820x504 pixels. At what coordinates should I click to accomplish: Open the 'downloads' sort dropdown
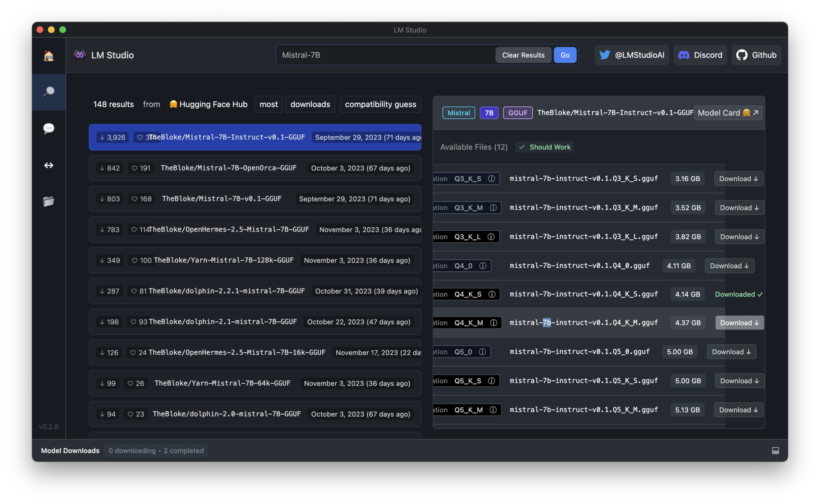pyautogui.click(x=310, y=104)
